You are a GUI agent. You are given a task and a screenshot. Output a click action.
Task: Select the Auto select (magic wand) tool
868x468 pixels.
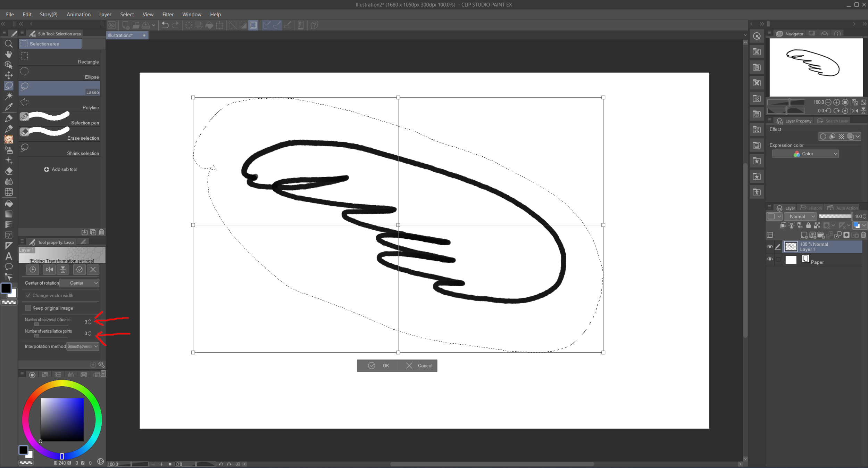[9, 96]
